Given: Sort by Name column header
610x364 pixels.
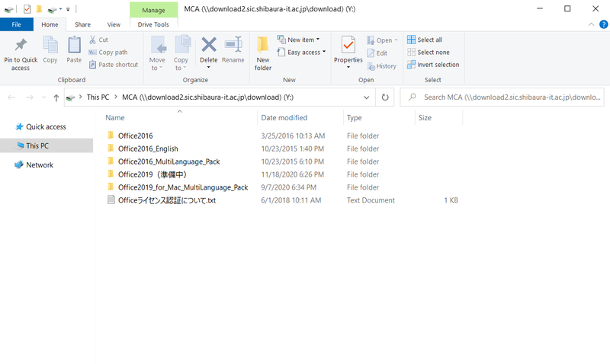Looking at the screenshot, I should [115, 118].
